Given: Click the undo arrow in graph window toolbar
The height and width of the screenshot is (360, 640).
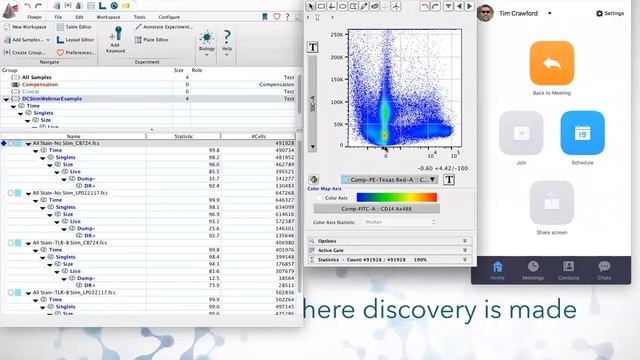Looking at the screenshot, I should coord(425,6).
